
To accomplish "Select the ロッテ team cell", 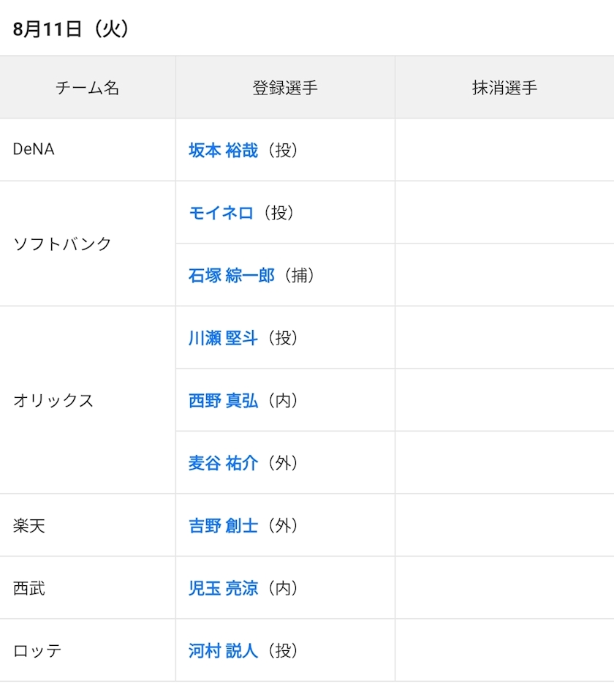I will 88,650.
